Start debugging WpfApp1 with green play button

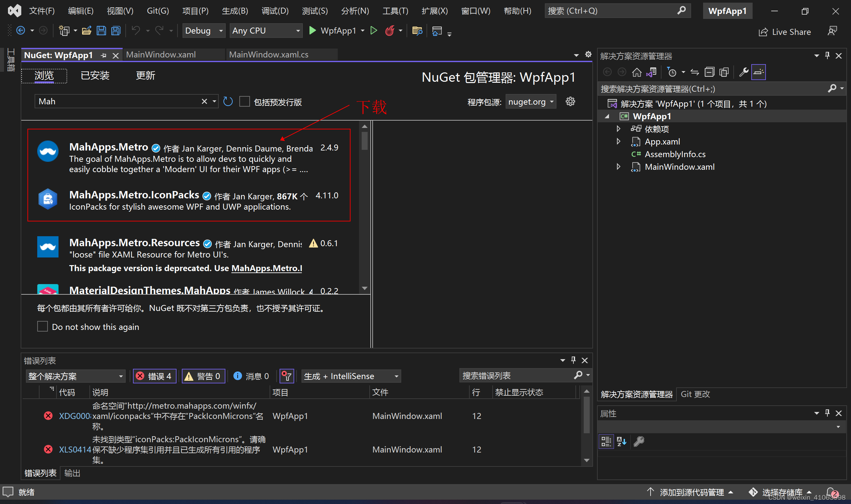pyautogui.click(x=312, y=30)
